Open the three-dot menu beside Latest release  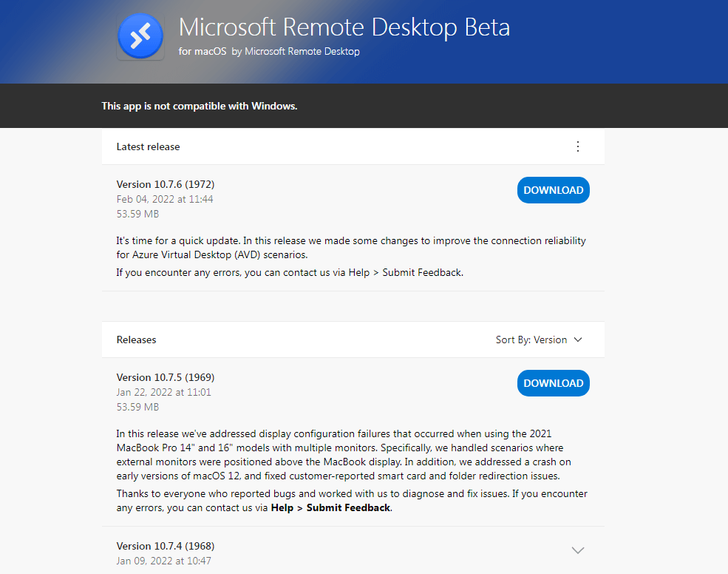point(577,146)
